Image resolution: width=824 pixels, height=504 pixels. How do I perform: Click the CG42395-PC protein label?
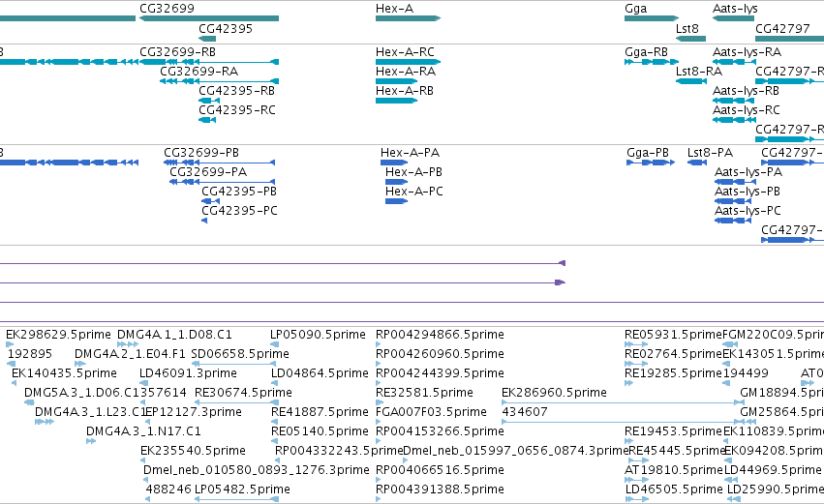(239, 211)
